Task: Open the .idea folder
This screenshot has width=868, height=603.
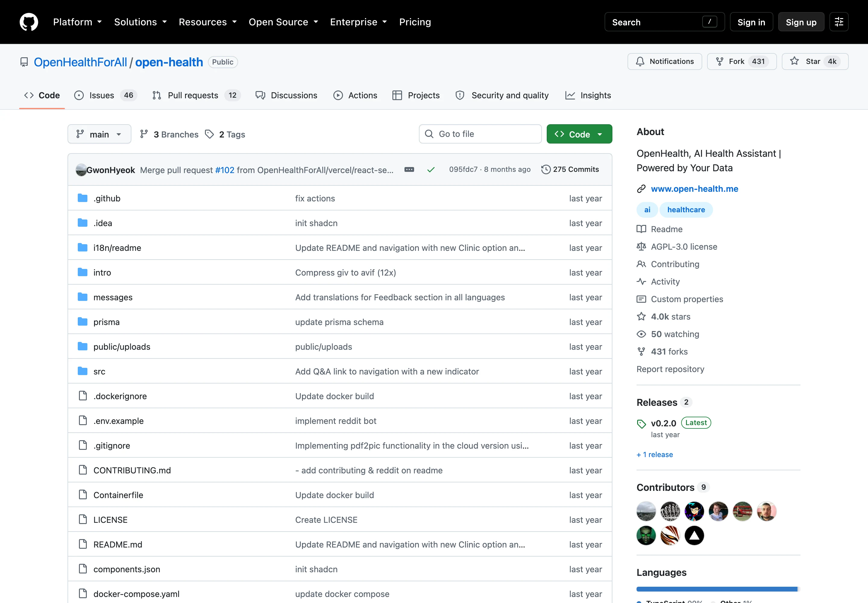Action: (x=103, y=223)
